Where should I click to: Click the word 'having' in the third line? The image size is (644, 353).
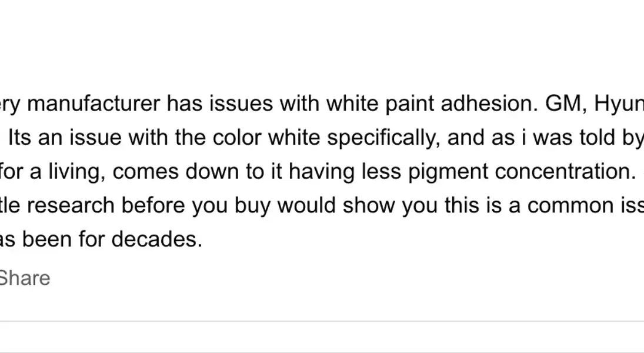tap(322, 172)
